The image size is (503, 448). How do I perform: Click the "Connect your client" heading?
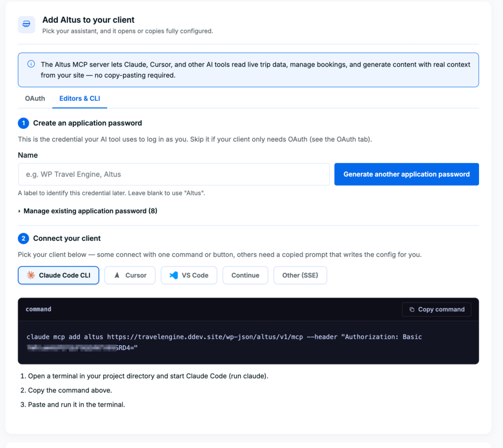[67, 238]
